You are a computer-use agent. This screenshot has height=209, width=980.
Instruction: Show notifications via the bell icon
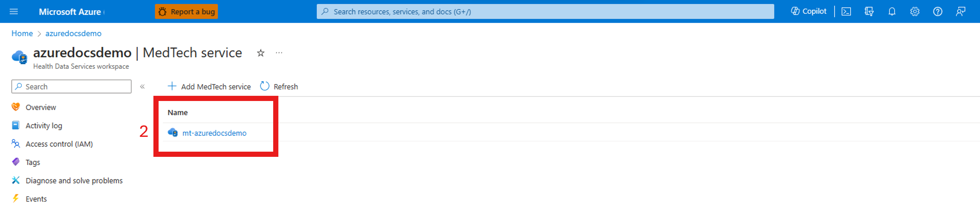(892, 11)
